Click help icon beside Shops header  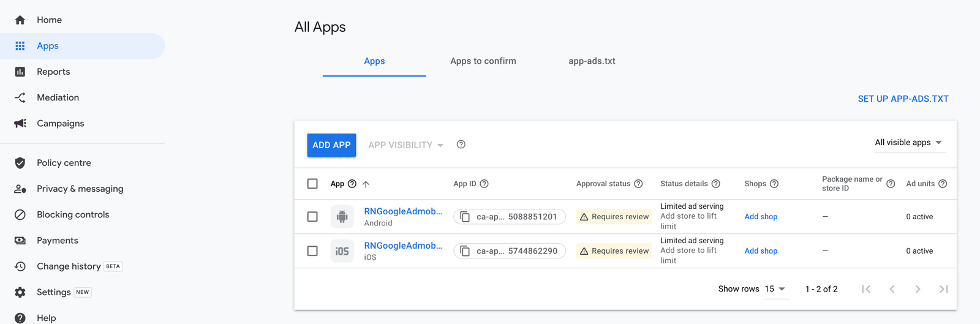click(x=774, y=184)
